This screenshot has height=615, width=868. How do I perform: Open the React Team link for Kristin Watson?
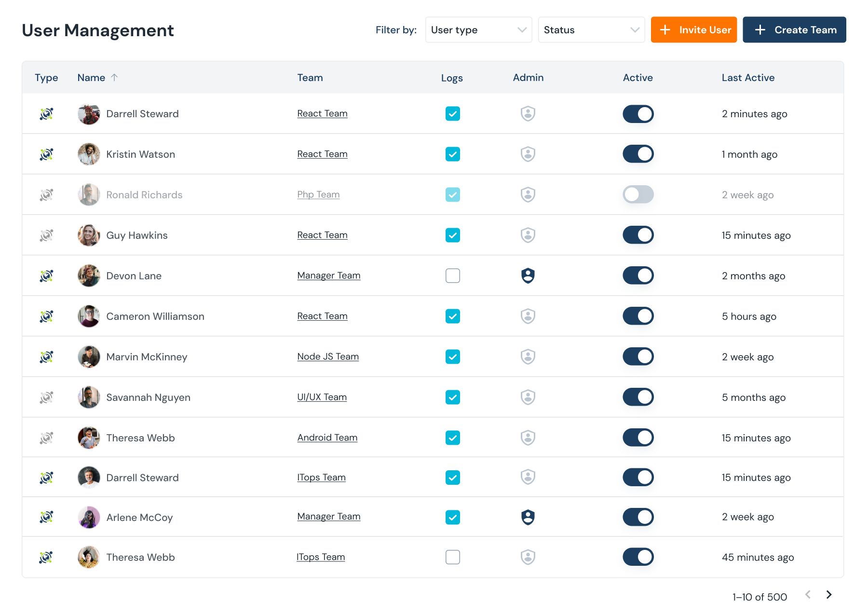(x=322, y=154)
